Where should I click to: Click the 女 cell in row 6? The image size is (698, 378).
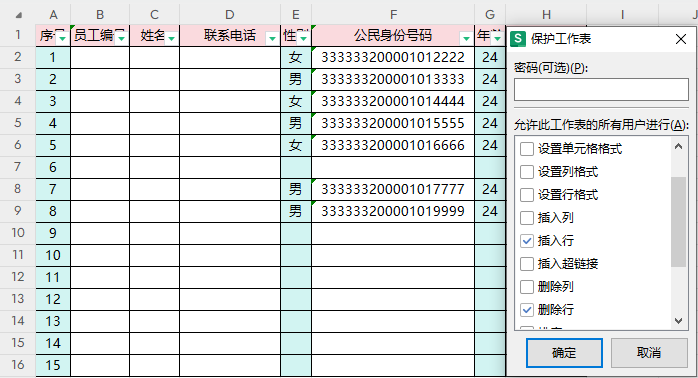click(x=296, y=145)
